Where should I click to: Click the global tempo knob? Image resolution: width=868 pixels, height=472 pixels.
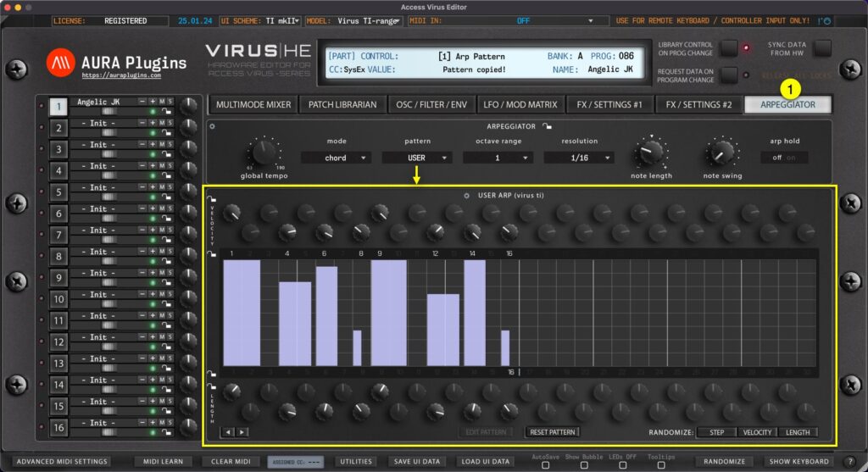(x=264, y=152)
